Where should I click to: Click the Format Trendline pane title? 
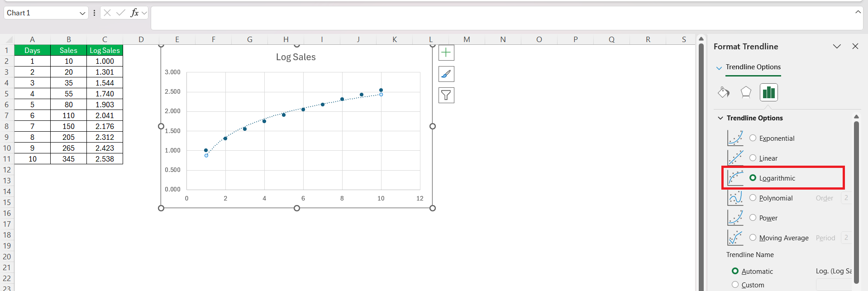click(x=746, y=47)
